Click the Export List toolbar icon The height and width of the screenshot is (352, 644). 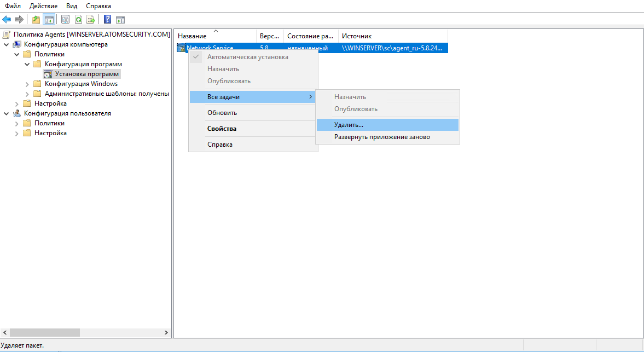tap(91, 20)
